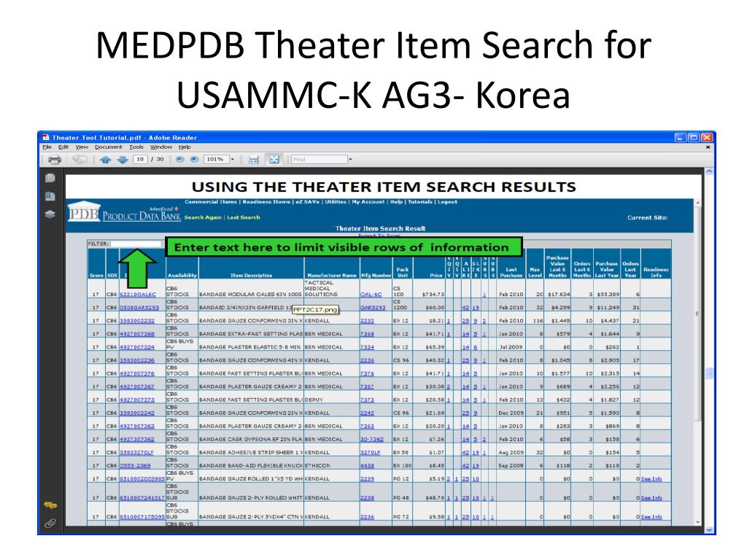The height and width of the screenshot is (560, 747).
Task: Click See Info for BANDAGE GAUZE ROLLED row
Action: 651,479
